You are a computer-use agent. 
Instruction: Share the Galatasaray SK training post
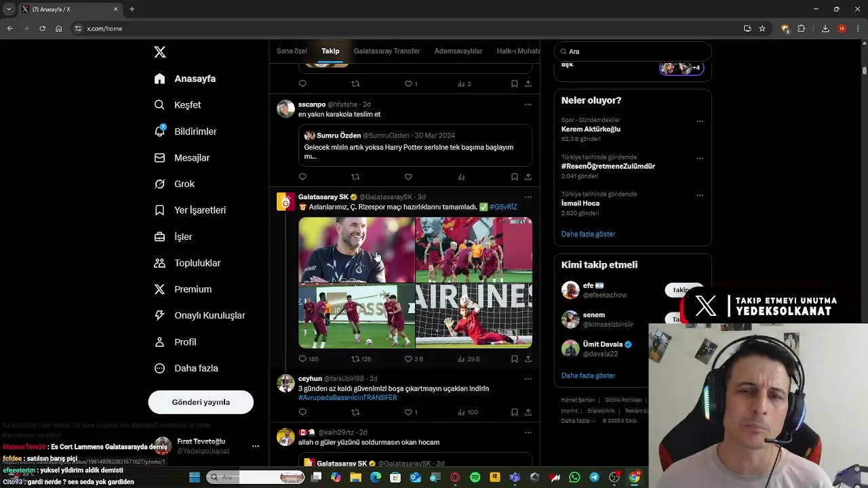coord(528,359)
